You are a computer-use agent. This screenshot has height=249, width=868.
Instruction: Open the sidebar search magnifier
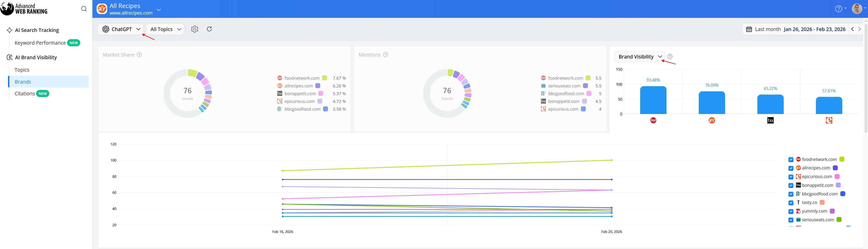point(84,9)
